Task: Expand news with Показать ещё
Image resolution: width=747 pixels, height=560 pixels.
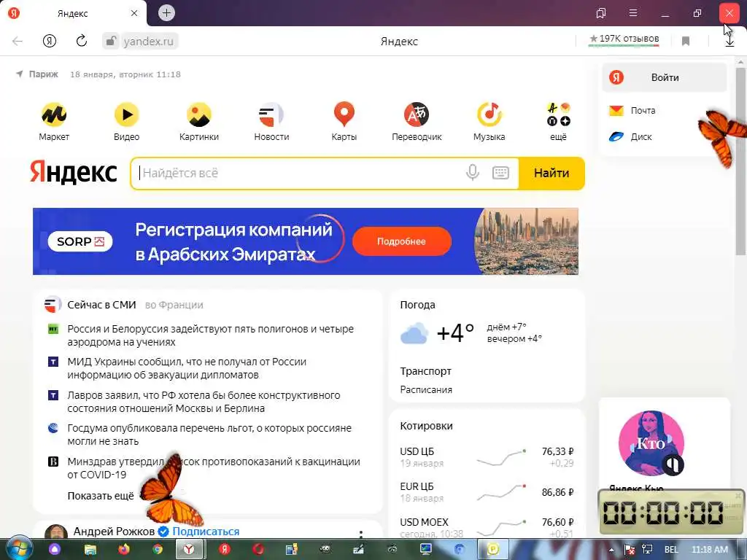Action: click(101, 496)
